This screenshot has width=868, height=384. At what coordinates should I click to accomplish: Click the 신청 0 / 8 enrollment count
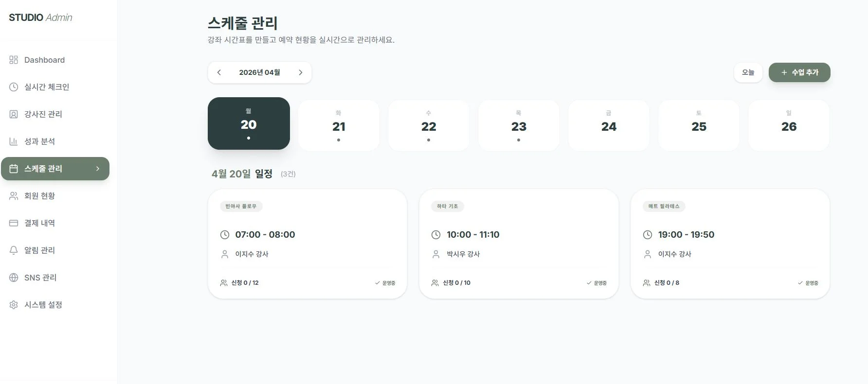(666, 282)
